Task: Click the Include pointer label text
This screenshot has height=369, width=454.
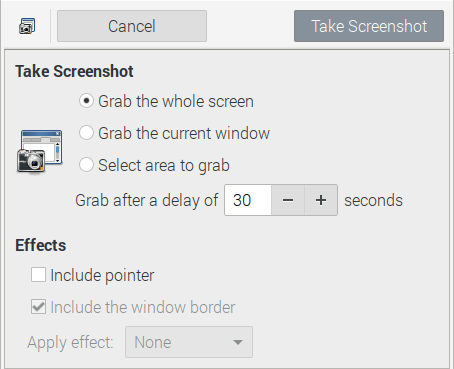Action: 102,276
